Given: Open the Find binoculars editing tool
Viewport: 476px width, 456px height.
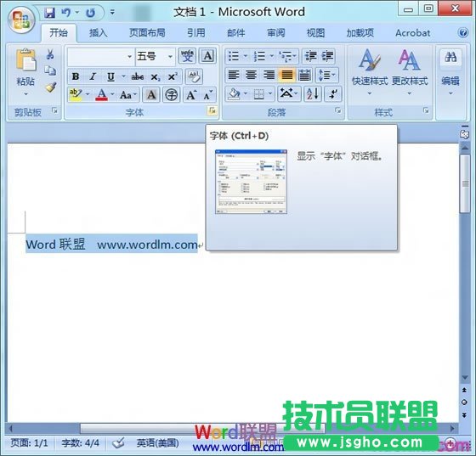Looking at the screenshot, I should (450, 57).
